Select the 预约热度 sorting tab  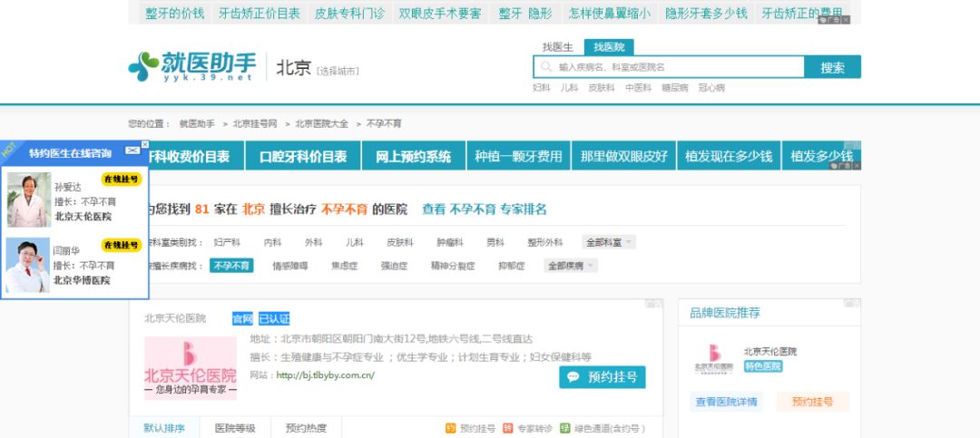[306, 428]
